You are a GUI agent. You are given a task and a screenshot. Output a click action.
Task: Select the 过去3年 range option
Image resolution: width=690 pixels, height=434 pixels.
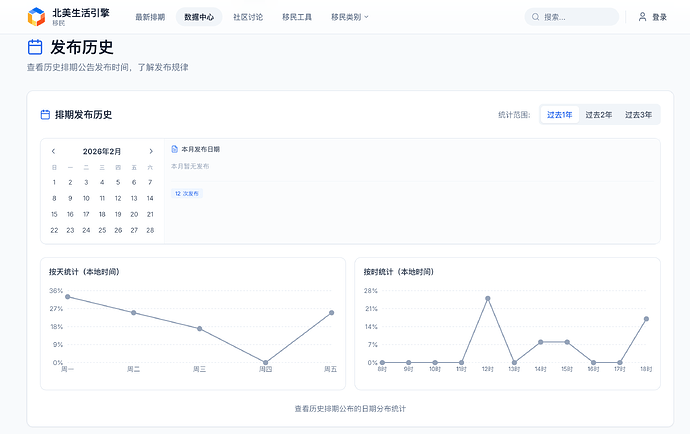(x=639, y=115)
